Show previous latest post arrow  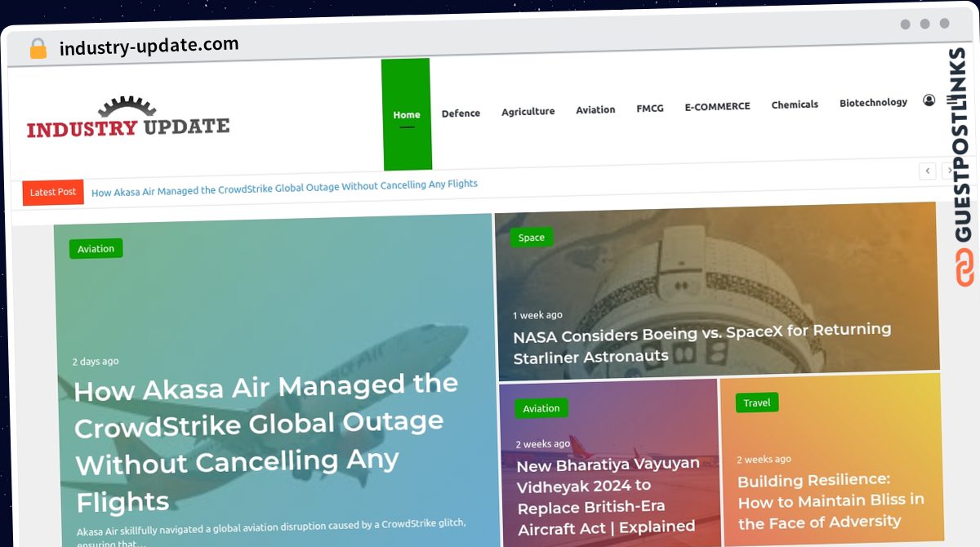click(928, 171)
